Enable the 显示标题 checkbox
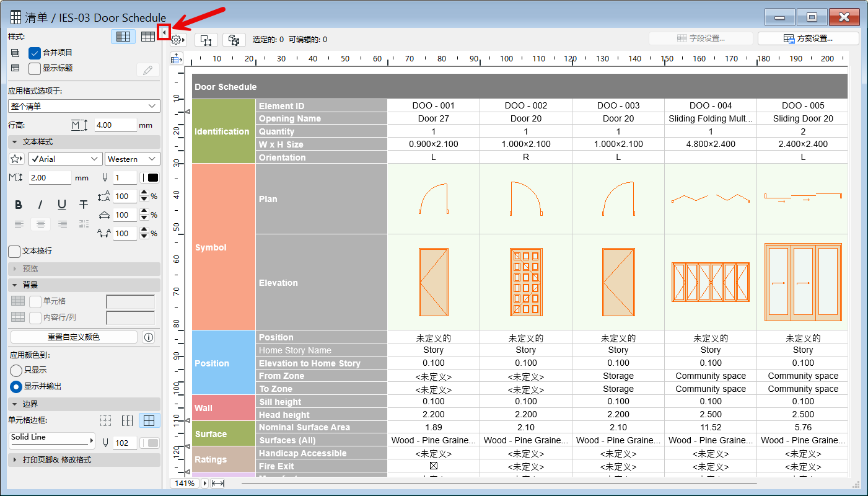 35,68
